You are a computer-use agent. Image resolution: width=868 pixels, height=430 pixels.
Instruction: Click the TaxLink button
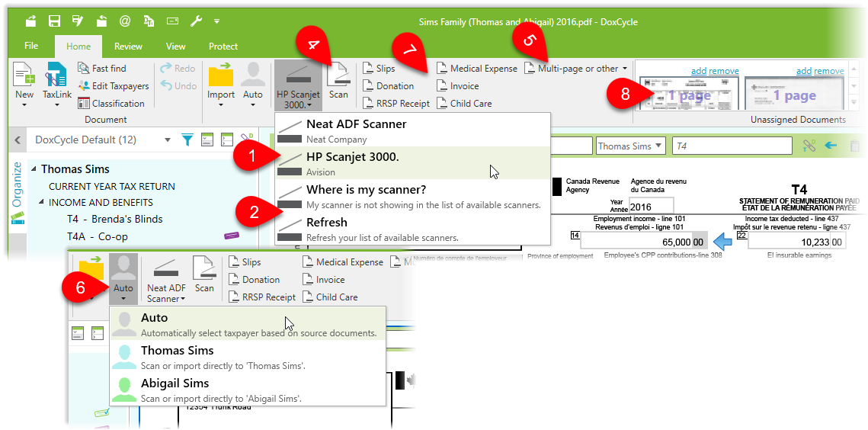point(57,85)
